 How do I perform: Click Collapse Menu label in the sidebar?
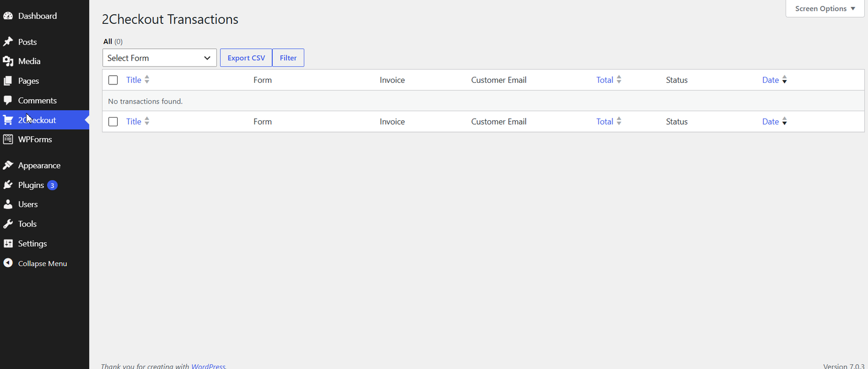tap(42, 263)
